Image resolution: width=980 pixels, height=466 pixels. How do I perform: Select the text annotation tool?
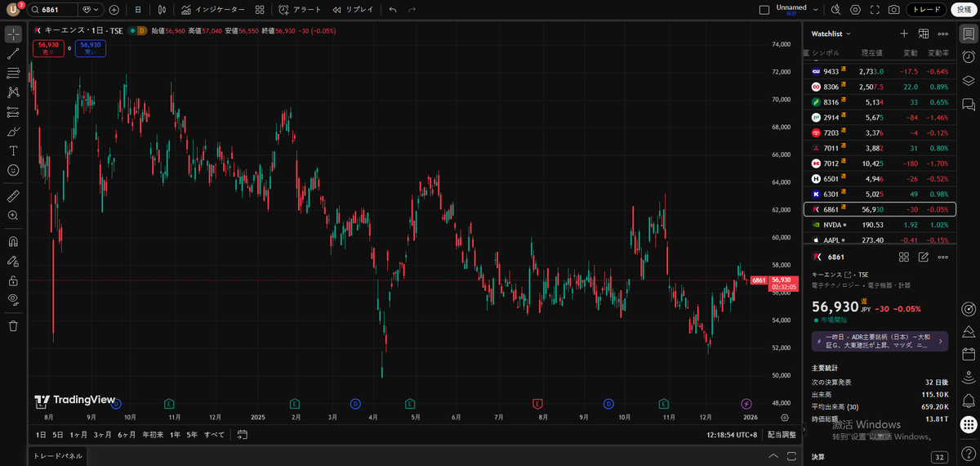click(13, 150)
